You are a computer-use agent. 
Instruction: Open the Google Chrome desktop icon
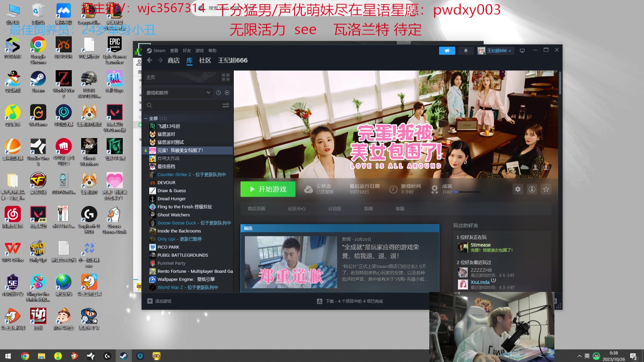click(38, 50)
